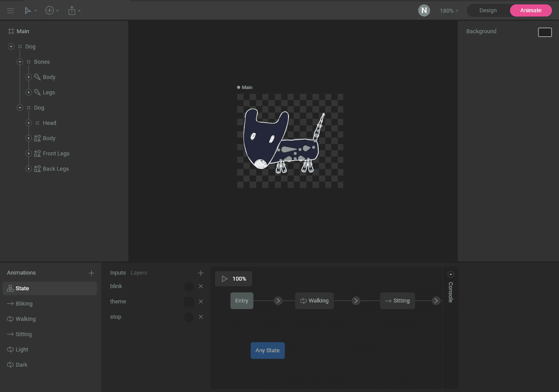The height and width of the screenshot is (392, 559).
Task: Select transition arrow from Entry to Walking
Action: (x=278, y=301)
